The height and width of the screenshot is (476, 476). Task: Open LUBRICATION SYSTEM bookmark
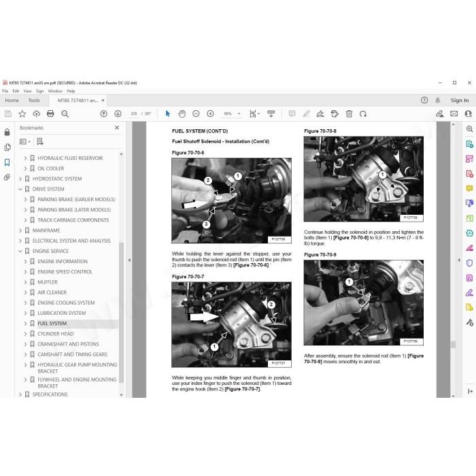point(62,313)
